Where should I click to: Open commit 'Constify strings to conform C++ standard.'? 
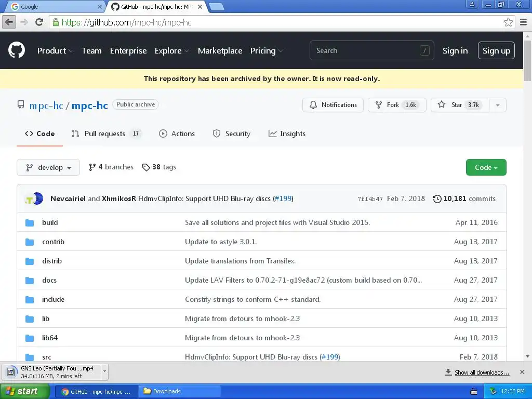point(253,300)
